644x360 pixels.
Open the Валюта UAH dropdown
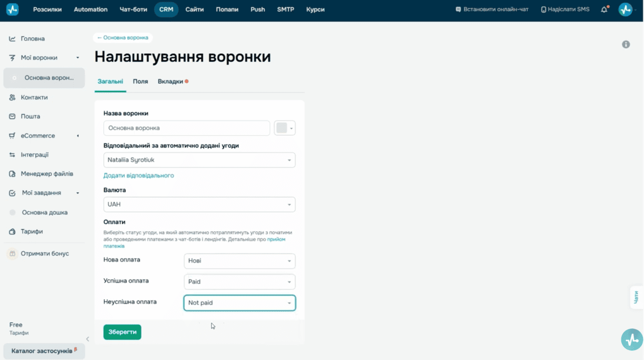(x=199, y=205)
